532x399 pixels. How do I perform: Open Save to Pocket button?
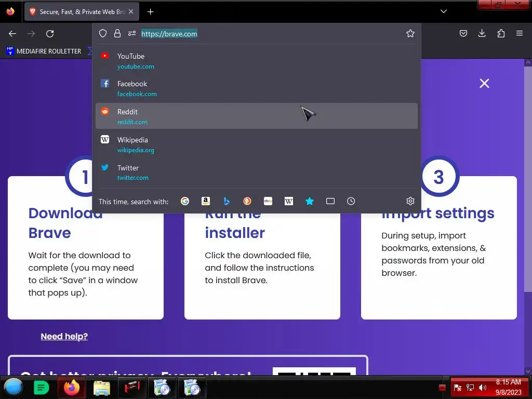[x=463, y=33]
